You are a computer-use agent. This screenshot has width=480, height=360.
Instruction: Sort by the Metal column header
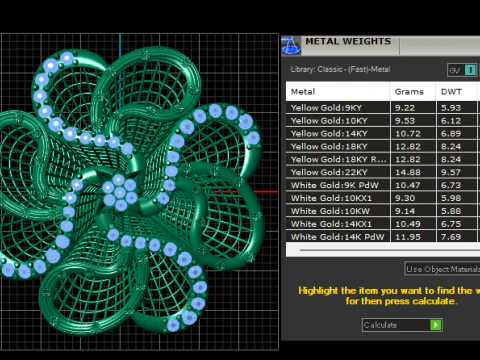pos(337,92)
